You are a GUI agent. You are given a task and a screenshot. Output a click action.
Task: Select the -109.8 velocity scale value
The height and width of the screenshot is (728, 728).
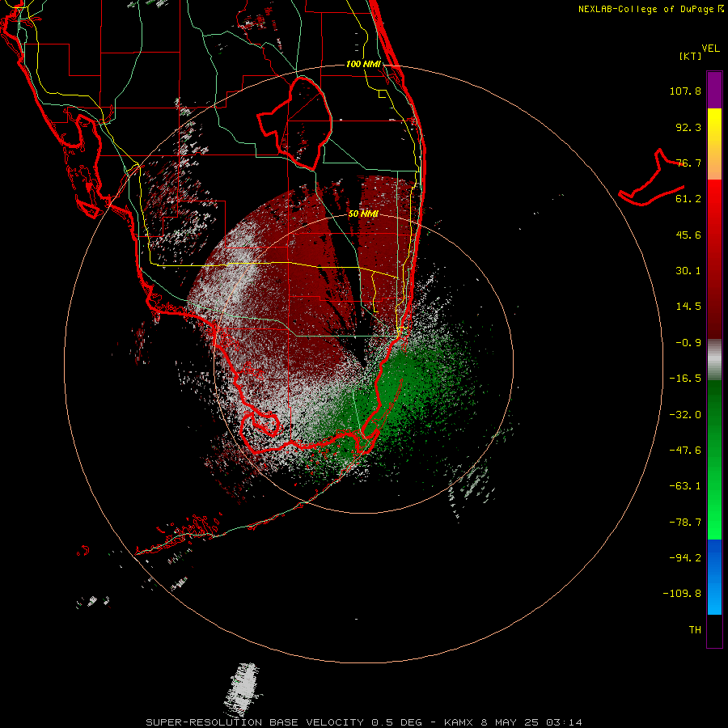click(x=682, y=594)
